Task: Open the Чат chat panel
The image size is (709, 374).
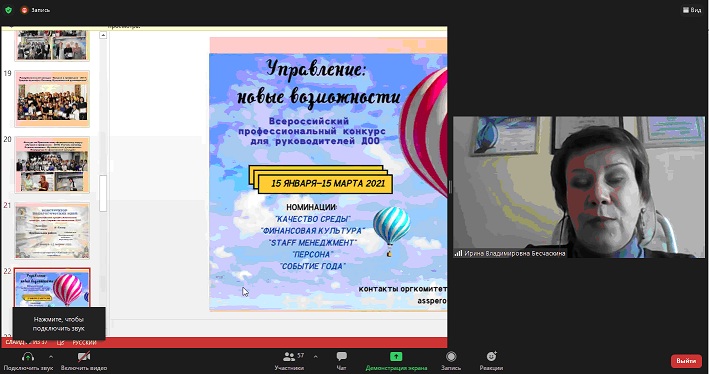Action: [x=342, y=361]
